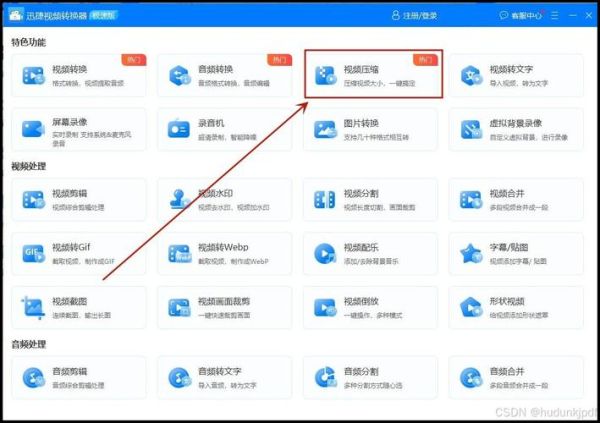Screen dimensions: 600x423
Task: Open the 视频配乐 background music icon
Action: [x=325, y=254]
